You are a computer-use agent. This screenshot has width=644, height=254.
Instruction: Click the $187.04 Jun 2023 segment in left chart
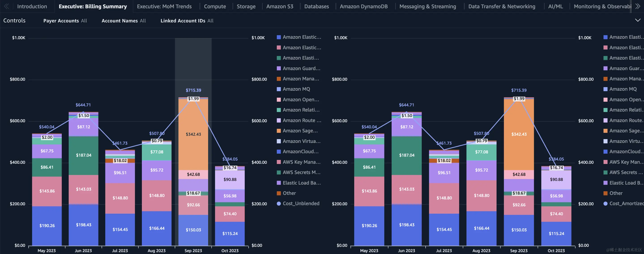[83, 155]
